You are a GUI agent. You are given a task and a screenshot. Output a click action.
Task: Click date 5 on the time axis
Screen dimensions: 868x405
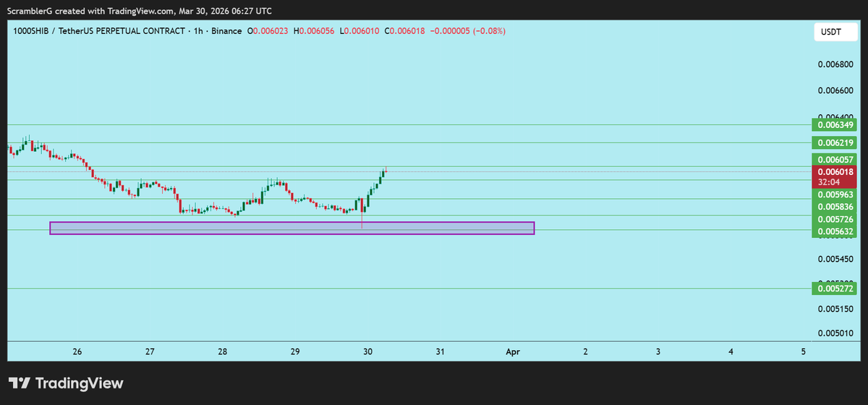pos(804,351)
